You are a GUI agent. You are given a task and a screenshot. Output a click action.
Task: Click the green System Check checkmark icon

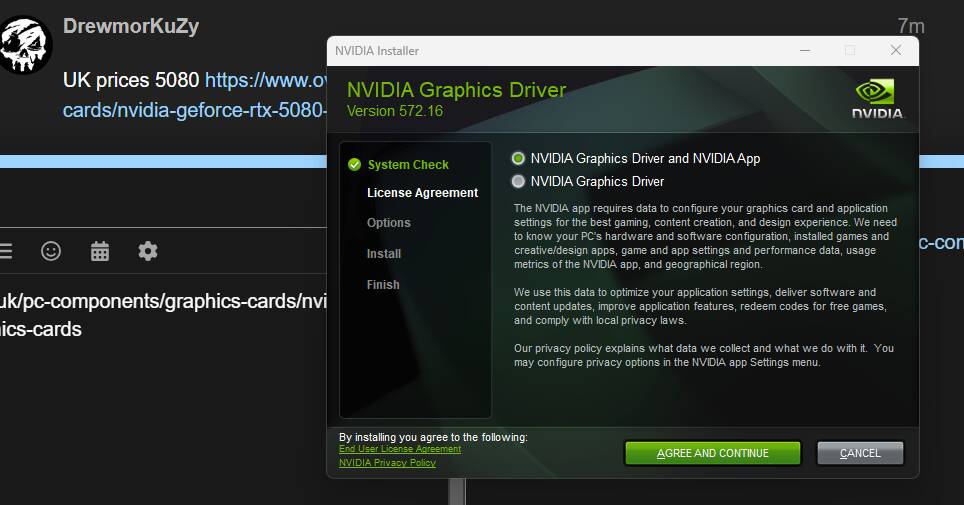click(x=354, y=164)
